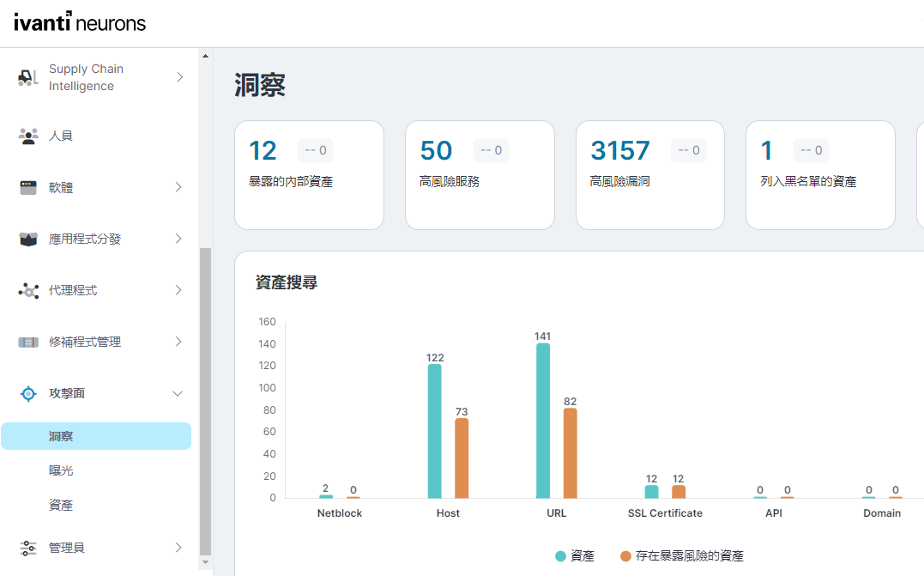Click the 160 y-axis value

[267, 321]
